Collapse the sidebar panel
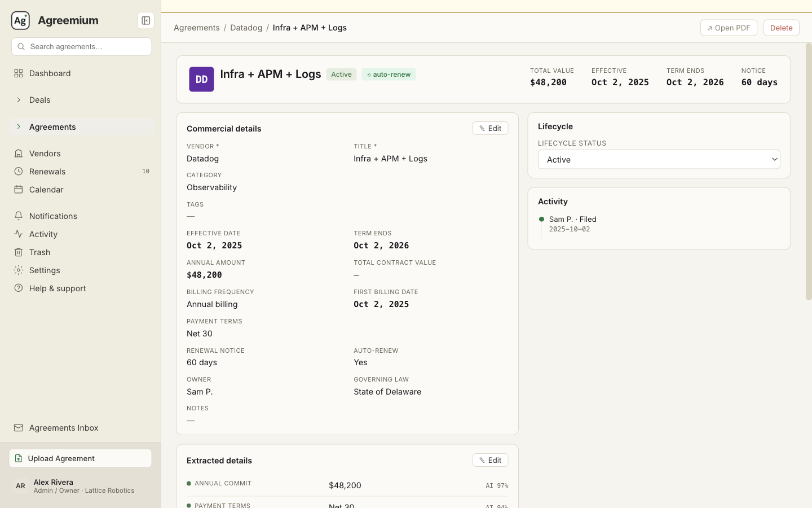This screenshot has height=508, width=812. point(145,21)
